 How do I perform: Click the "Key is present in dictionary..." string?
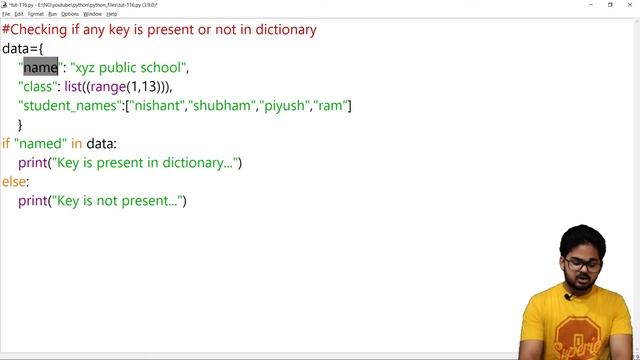pyautogui.click(x=144, y=163)
